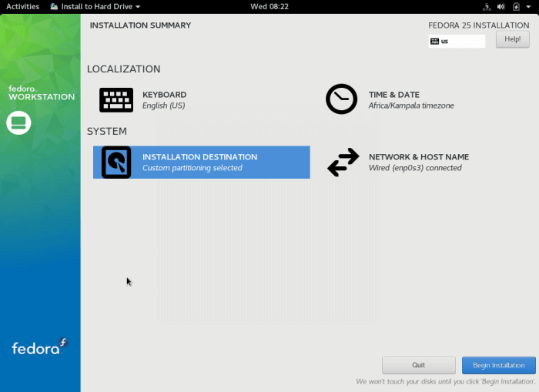Click the network status icon in top bar
The height and width of the screenshot is (392, 539).
[488, 6]
